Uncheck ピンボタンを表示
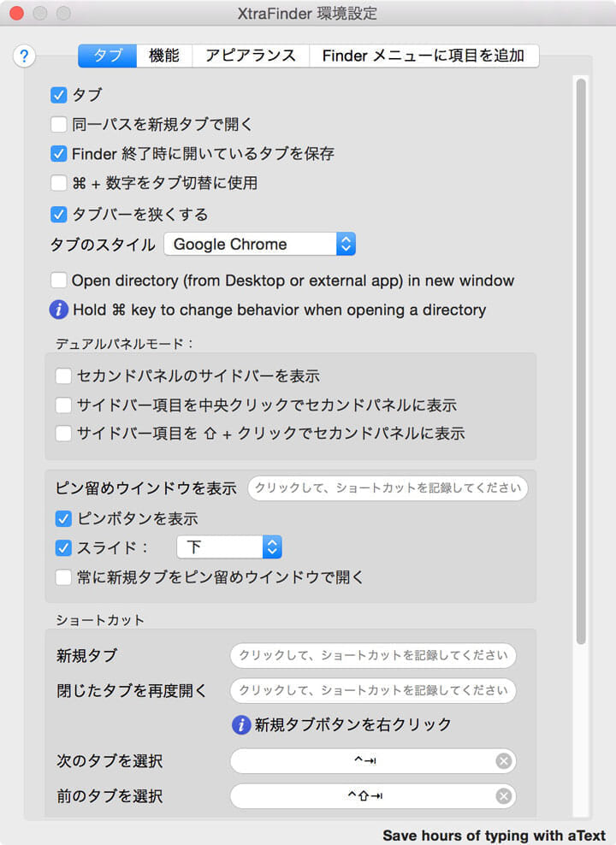 [x=62, y=518]
